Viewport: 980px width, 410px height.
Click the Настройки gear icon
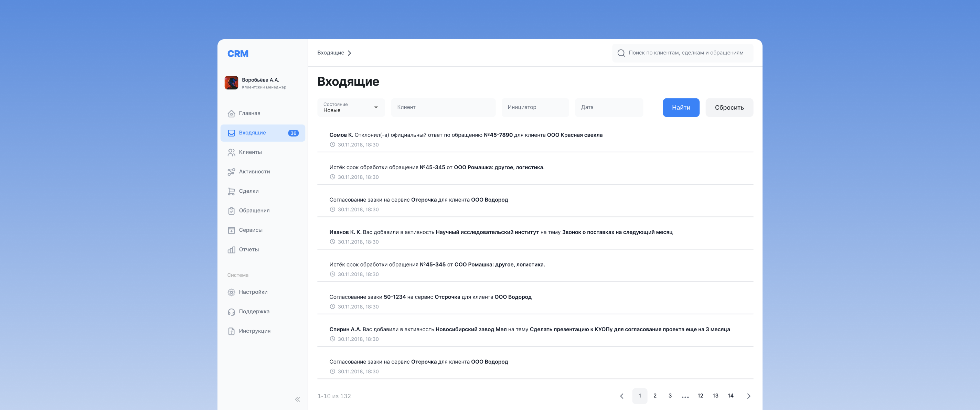pos(231,292)
